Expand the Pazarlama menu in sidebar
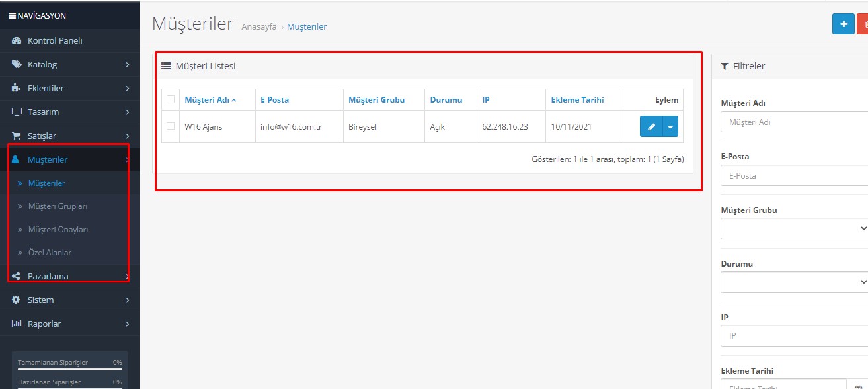The width and height of the screenshot is (868, 389). tap(48, 277)
